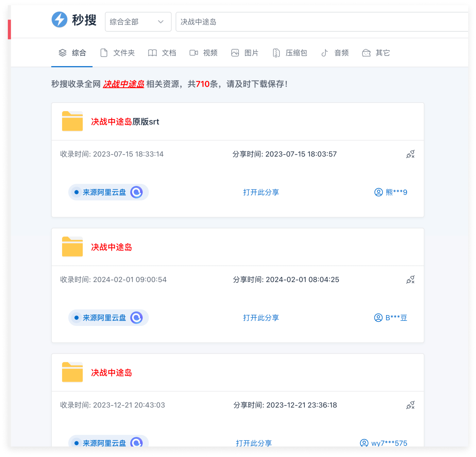Click 收录时间: 2023-12-21 20:43:03 text
Image resolution: width=476 pixels, height=457 pixels.
112,405
